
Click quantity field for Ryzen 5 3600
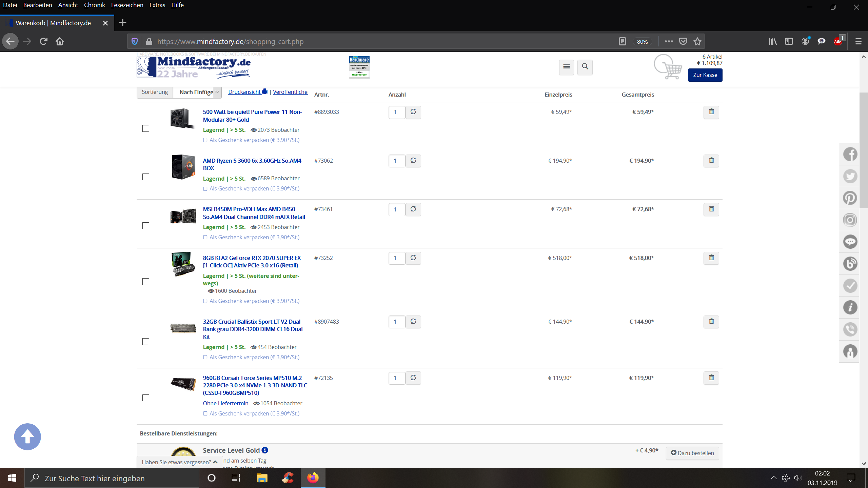click(396, 161)
